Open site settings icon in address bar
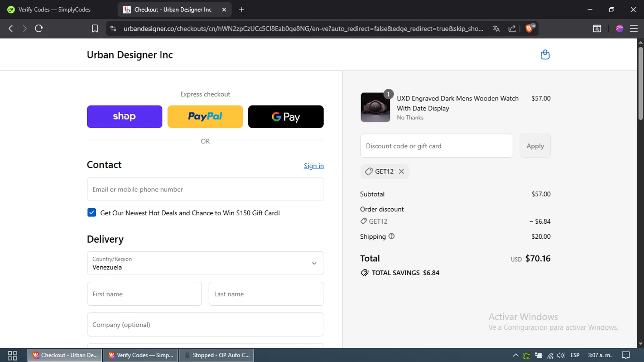 pos(113,28)
